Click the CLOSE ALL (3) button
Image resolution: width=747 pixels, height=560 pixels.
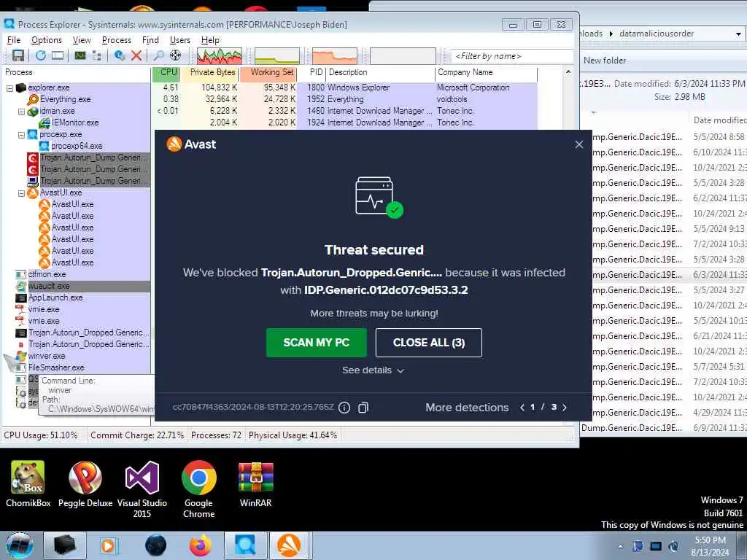click(x=429, y=343)
